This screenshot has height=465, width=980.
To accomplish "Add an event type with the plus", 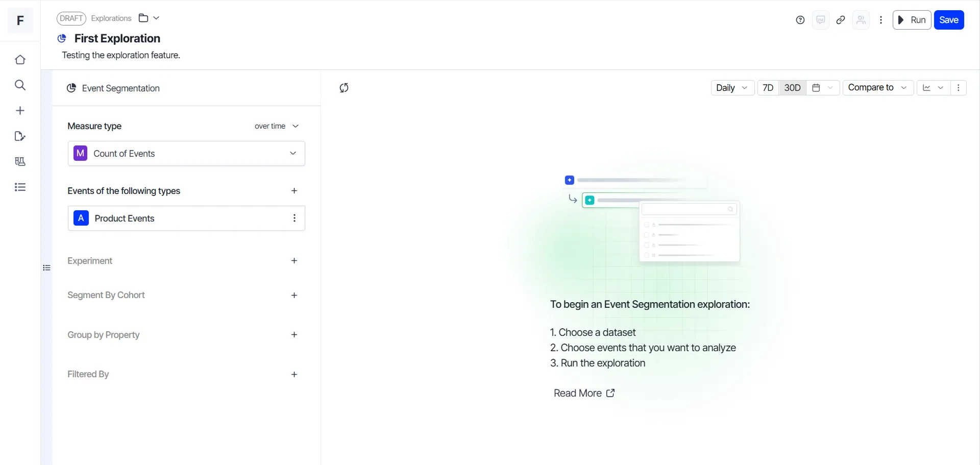I will pyautogui.click(x=294, y=191).
